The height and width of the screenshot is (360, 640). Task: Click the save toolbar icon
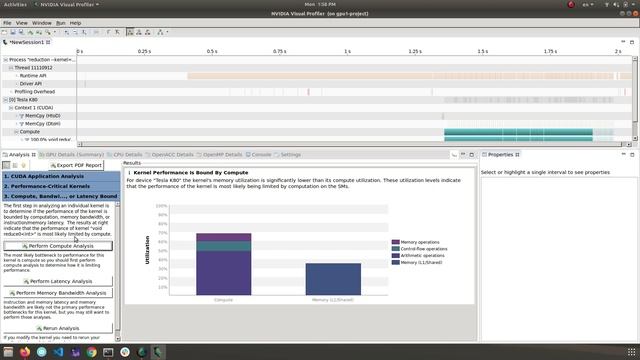coord(13,32)
